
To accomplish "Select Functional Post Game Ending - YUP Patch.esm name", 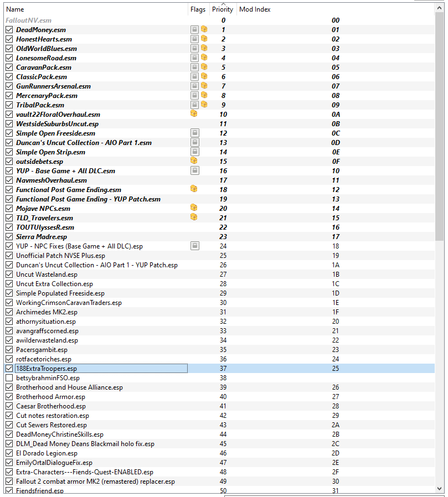I will click(89, 199).
